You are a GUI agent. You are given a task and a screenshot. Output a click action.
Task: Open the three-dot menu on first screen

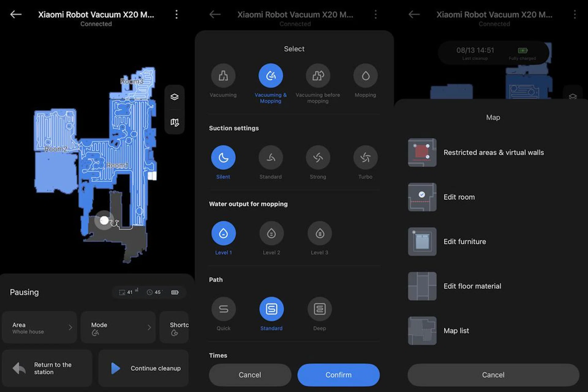(176, 14)
